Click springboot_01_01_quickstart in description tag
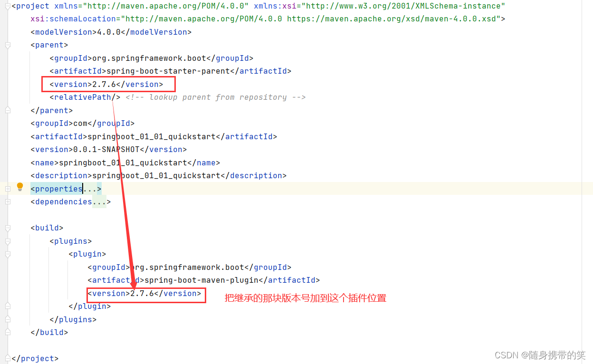 [156, 175]
